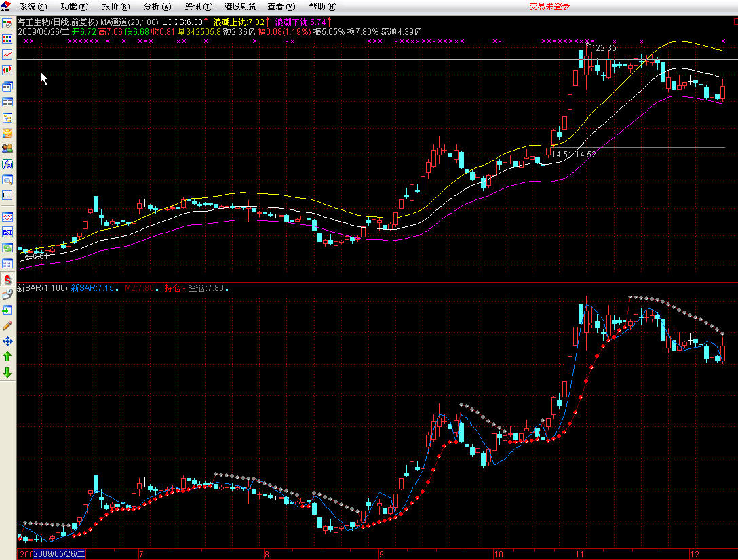Open the multi-window report icon
The image size is (738, 560).
[x=7, y=86]
